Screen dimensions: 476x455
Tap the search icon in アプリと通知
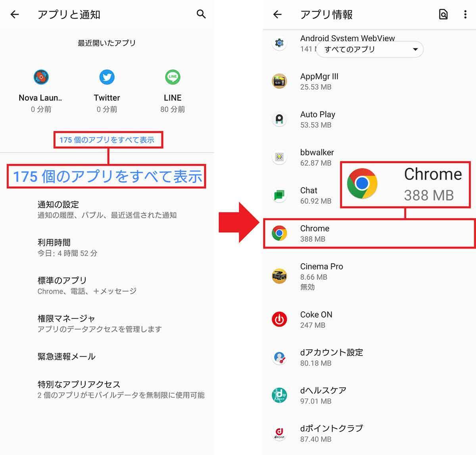click(201, 14)
